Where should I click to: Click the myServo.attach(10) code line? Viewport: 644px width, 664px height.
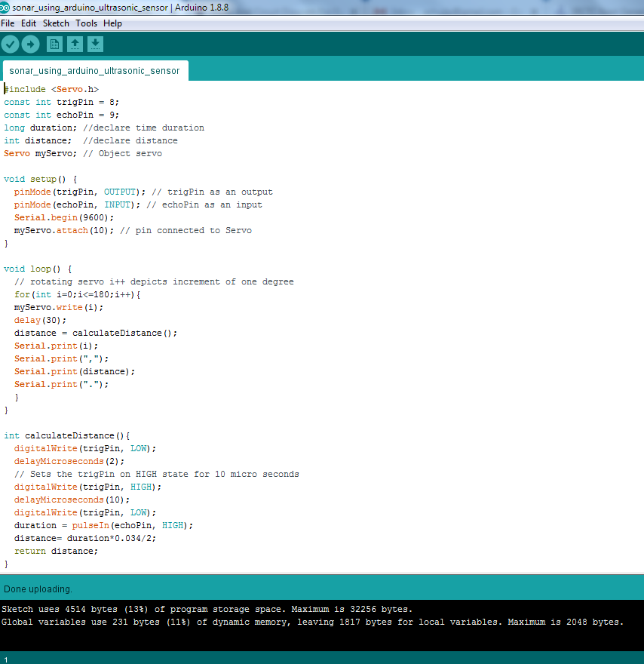pyautogui.click(x=133, y=230)
